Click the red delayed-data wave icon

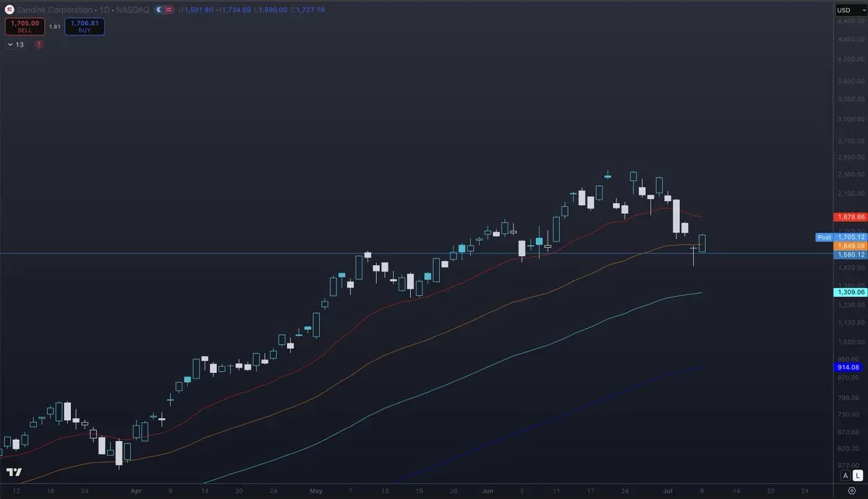tap(169, 10)
